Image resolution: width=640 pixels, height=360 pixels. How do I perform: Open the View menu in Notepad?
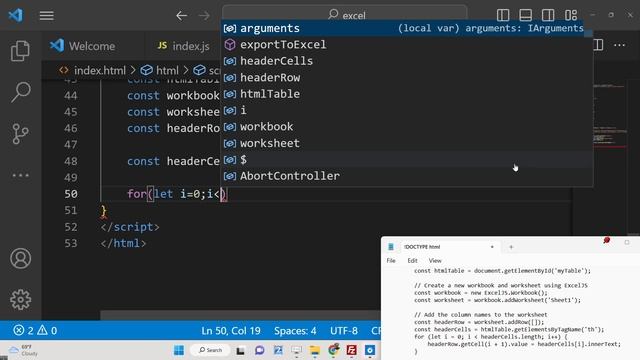(x=435, y=260)
